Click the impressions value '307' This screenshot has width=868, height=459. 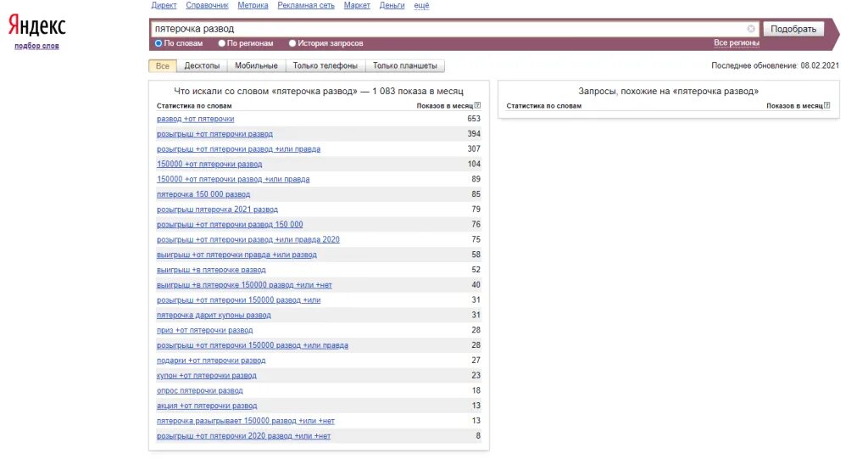coord(474,148)
